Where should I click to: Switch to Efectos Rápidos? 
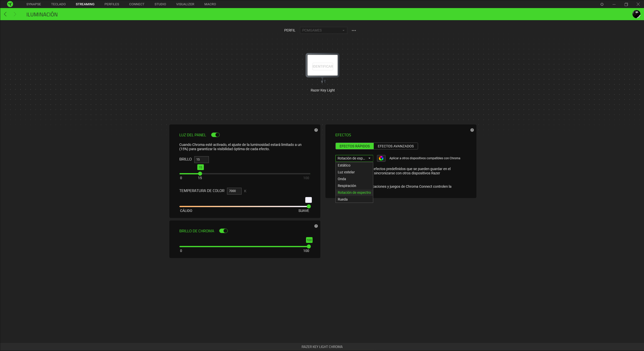355,146
